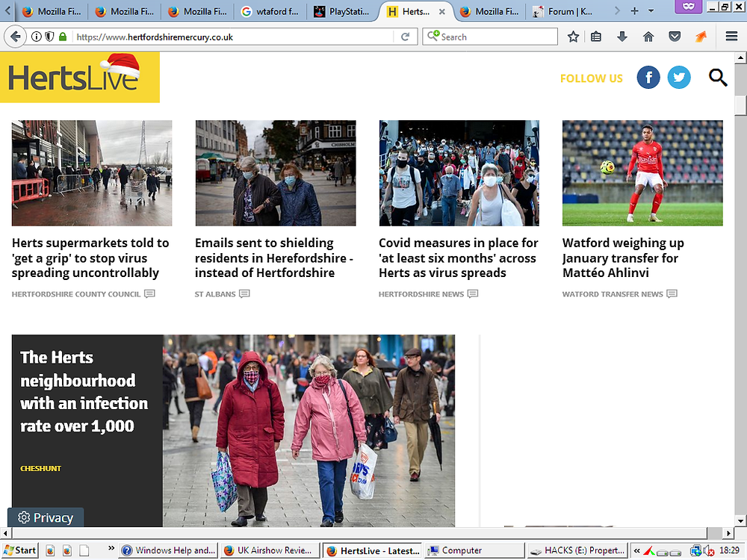Switch to the Forum tab
The image size is (747, 560).
point(563,11)
